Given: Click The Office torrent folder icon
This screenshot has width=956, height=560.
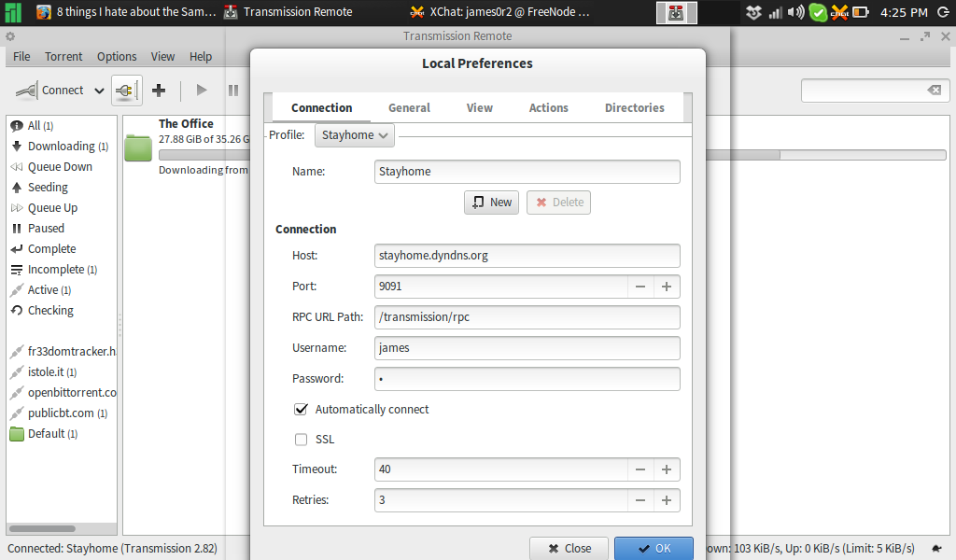Looking at the screenshot, I should click(x=138, y=147).
